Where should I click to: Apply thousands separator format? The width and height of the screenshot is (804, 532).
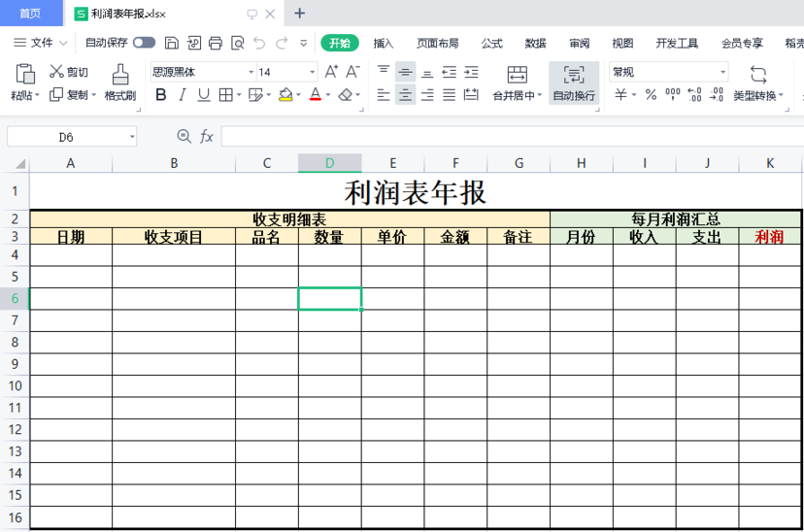(673, 95)
